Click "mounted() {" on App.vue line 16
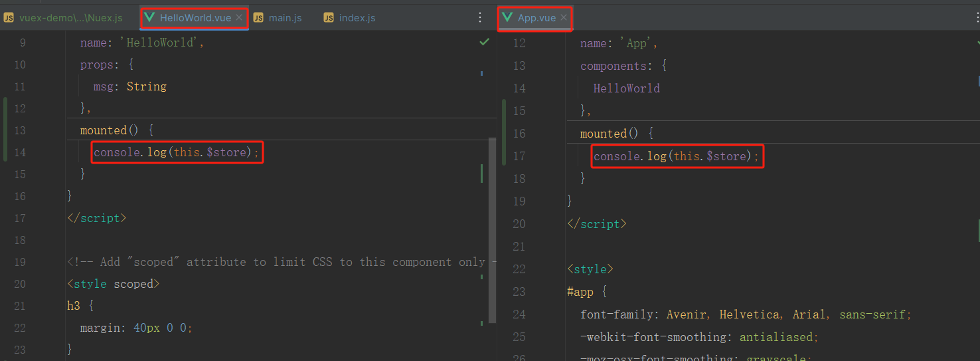 coord(617,134)
